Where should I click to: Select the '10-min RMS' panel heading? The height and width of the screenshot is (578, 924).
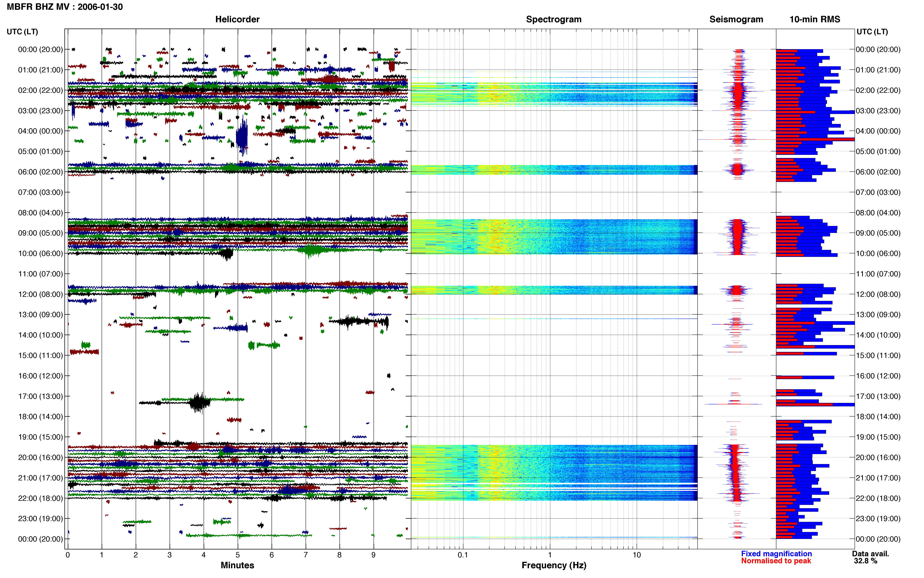point(815,20)
